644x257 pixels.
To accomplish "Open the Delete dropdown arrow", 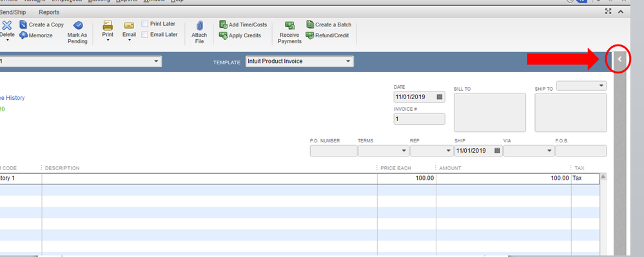I will 7,40.
